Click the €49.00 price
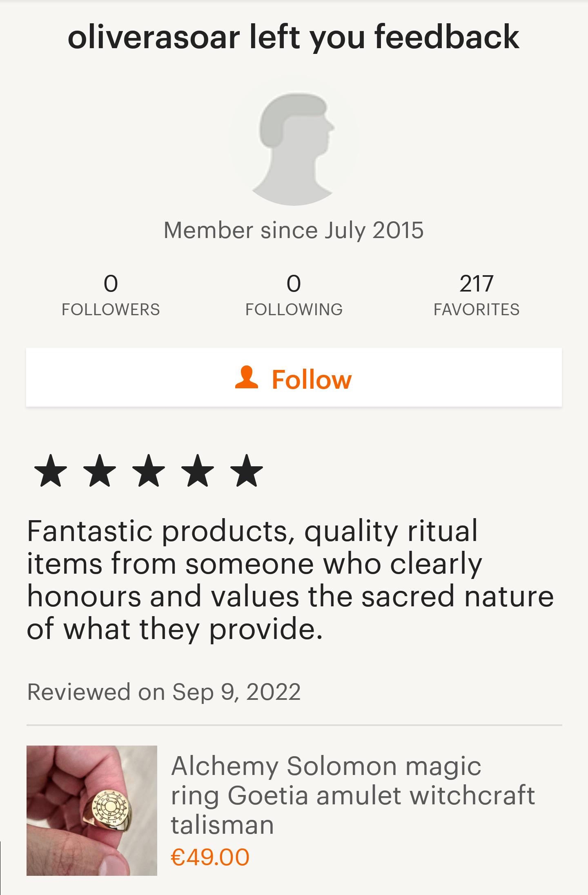 [x=210, y=857]
